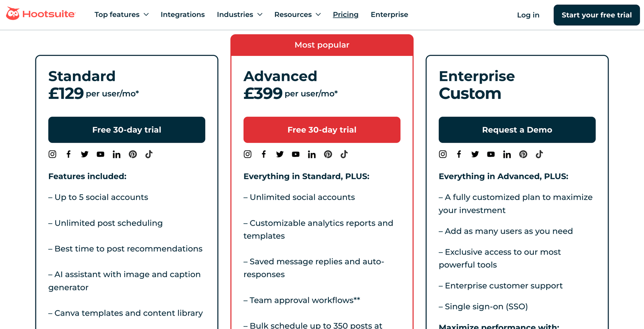Go to the Pricing page
This screenshot has height=329, width=644.
pyautogui.click(x=345, y=14)
